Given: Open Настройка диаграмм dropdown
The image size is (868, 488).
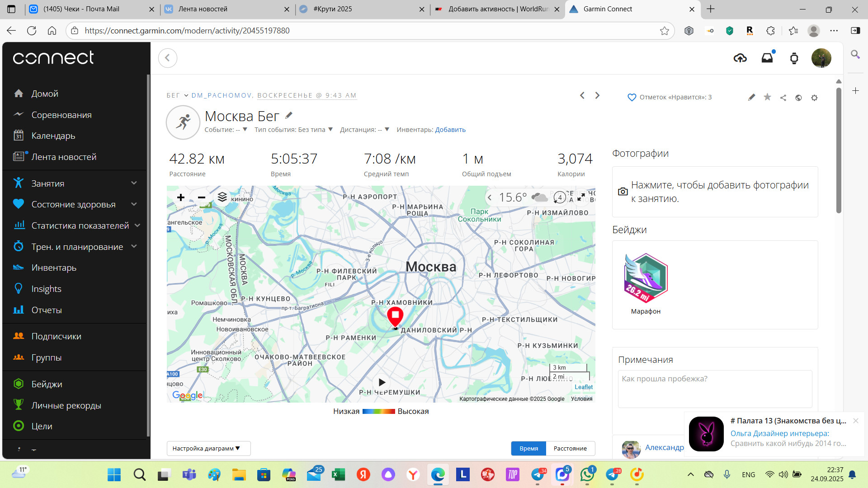Looking at the screenshot, I should click(x=208, y=448).
